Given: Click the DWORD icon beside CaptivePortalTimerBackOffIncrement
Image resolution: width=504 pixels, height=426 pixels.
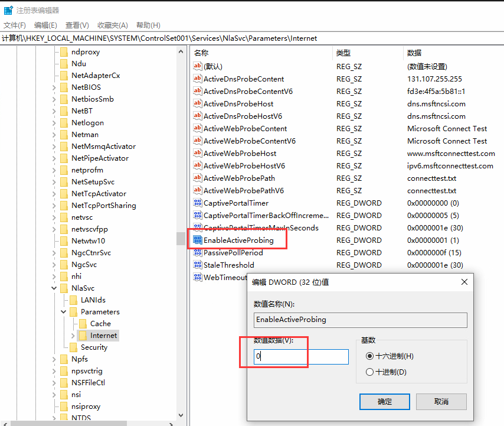Looking at the screenshot, I should [197, 215].
